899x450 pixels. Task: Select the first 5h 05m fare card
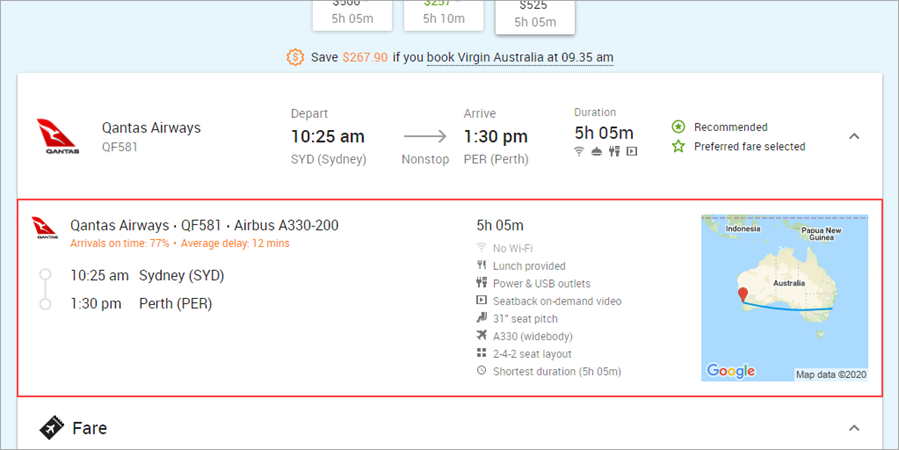353,14
